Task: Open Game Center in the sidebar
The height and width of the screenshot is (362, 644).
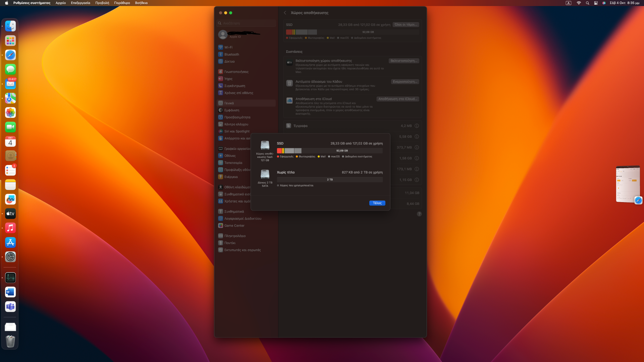Action: [234, 226]
